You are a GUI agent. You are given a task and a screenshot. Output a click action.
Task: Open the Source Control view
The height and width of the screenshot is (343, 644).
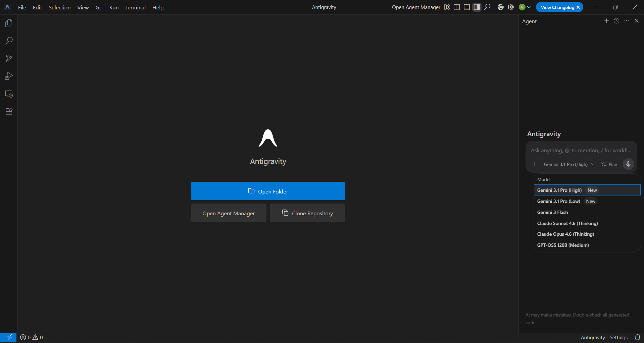point(9,59)
